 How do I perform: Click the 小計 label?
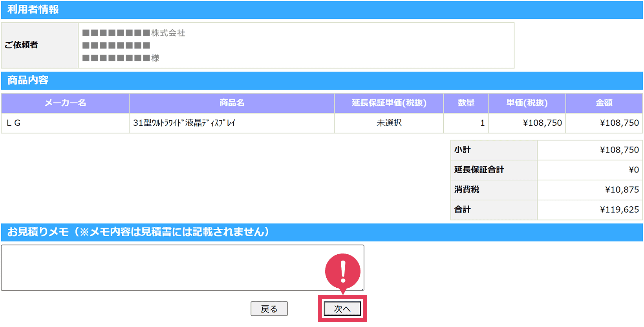coord(463,150)
